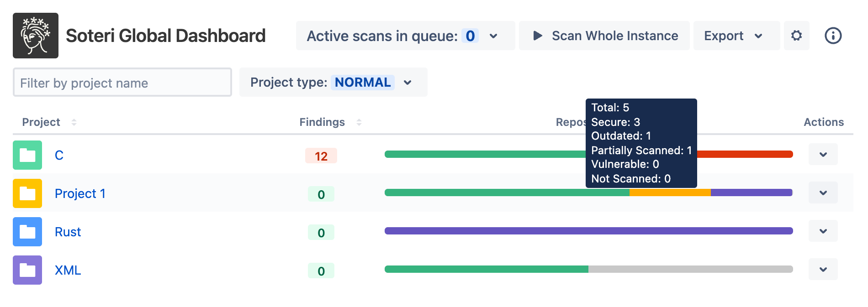Click the Rust repositories status bar
The width and height of the screenshot is (868, 307).
click(588, 231)
